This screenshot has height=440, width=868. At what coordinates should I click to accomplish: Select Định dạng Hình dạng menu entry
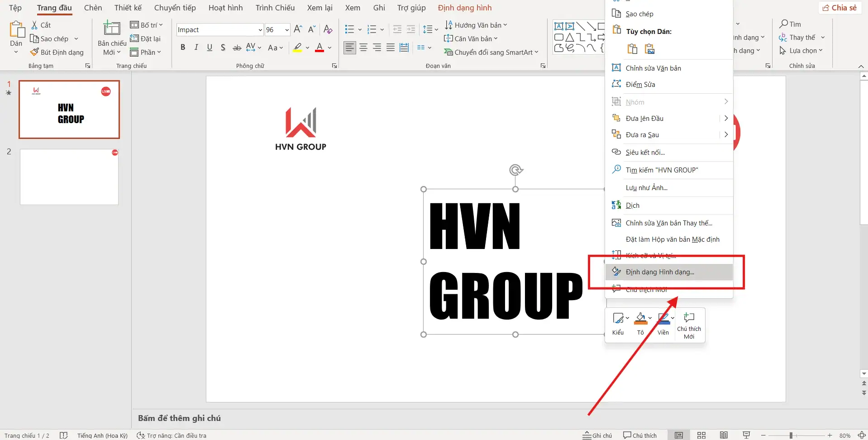[x=659, y=272]
